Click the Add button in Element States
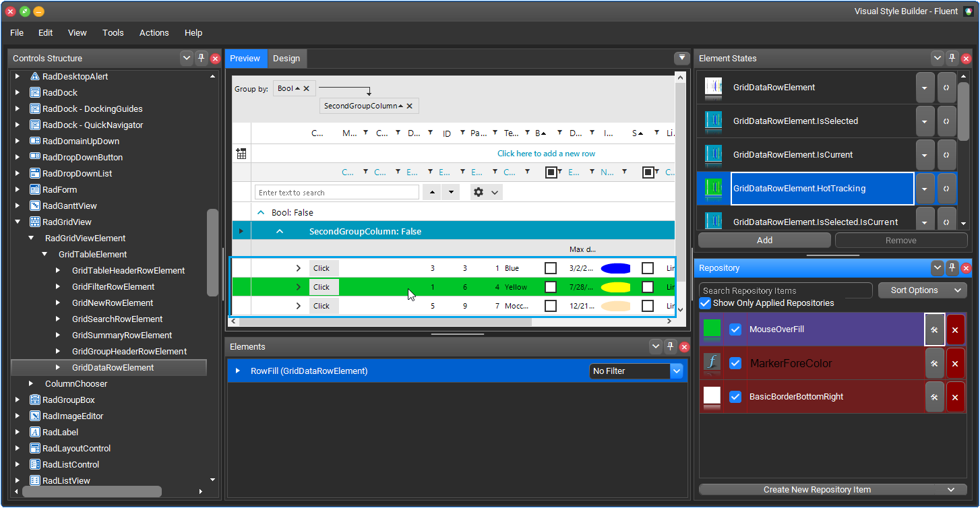Screen dimensions: 980x508 (765, 241)
